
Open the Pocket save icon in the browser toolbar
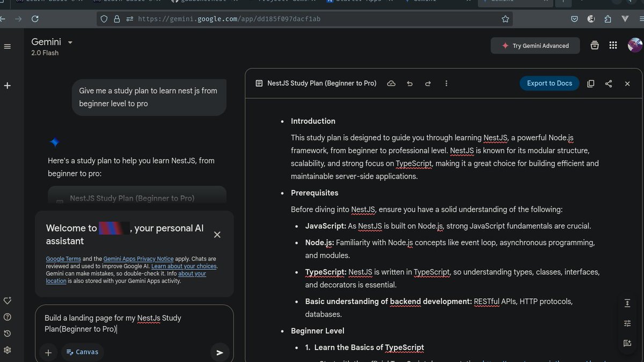574,19
